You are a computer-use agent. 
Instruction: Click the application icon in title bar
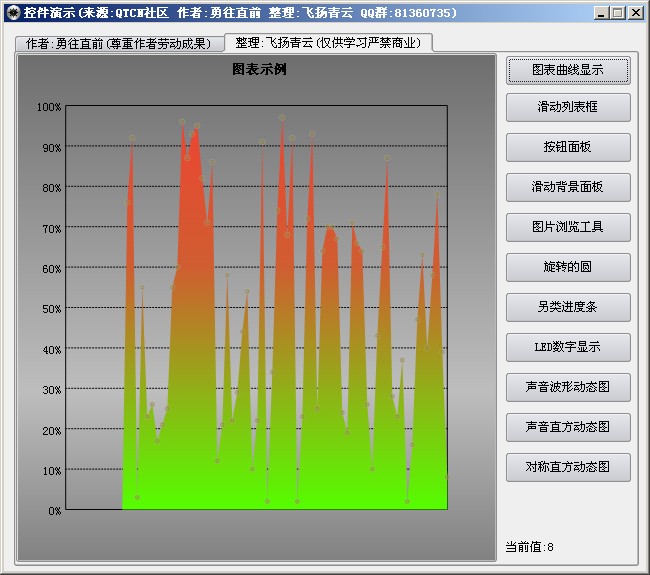pyautogui.click(x=13, y=13)
